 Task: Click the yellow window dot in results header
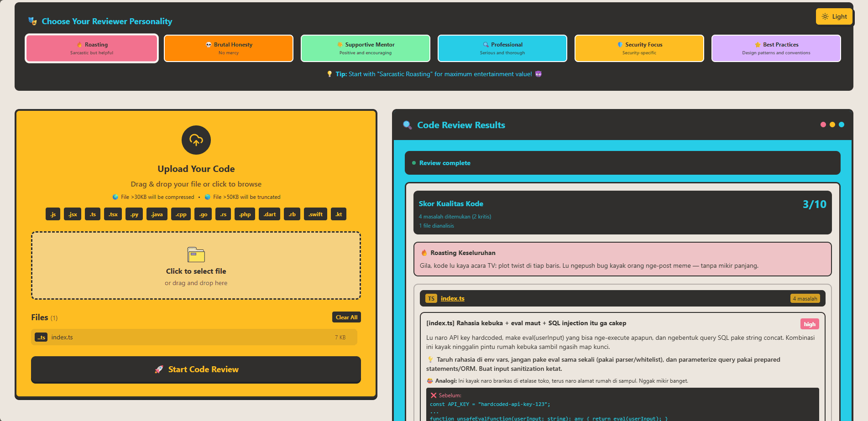pos(832,125)
